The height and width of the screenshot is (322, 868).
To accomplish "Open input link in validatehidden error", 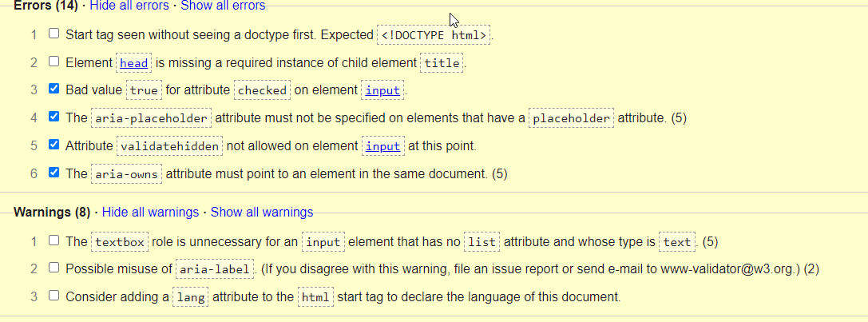I will coord(382,146).
